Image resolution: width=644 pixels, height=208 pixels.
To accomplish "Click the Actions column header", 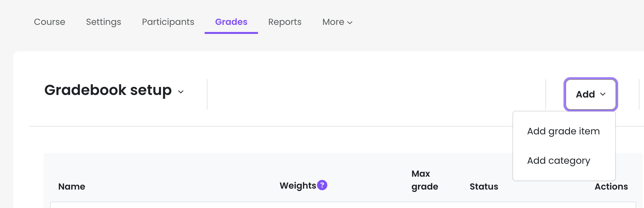I will coord(611,187).
